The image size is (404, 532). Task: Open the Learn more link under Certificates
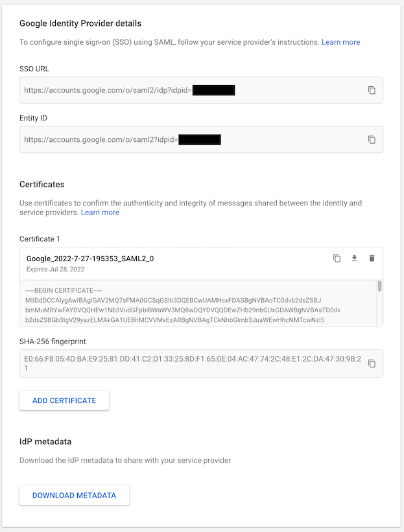(100, 212)
